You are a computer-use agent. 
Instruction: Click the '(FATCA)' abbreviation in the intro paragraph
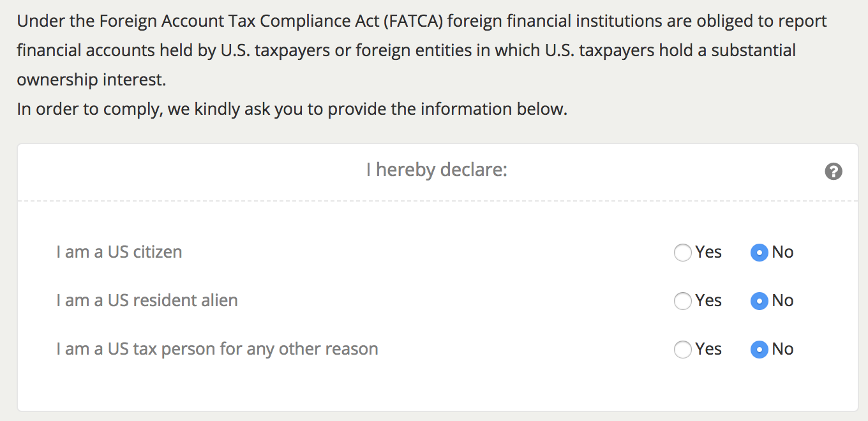pos(413,21)
